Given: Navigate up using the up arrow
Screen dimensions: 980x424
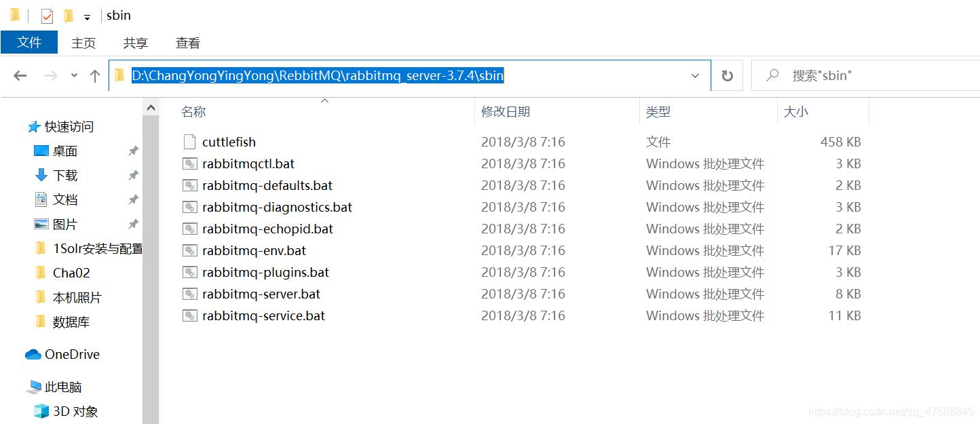Looking at the screenshot, I should pos(95,75).
